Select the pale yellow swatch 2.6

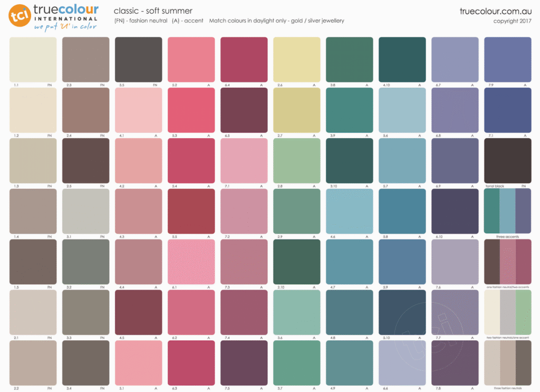tap(296, 59)
